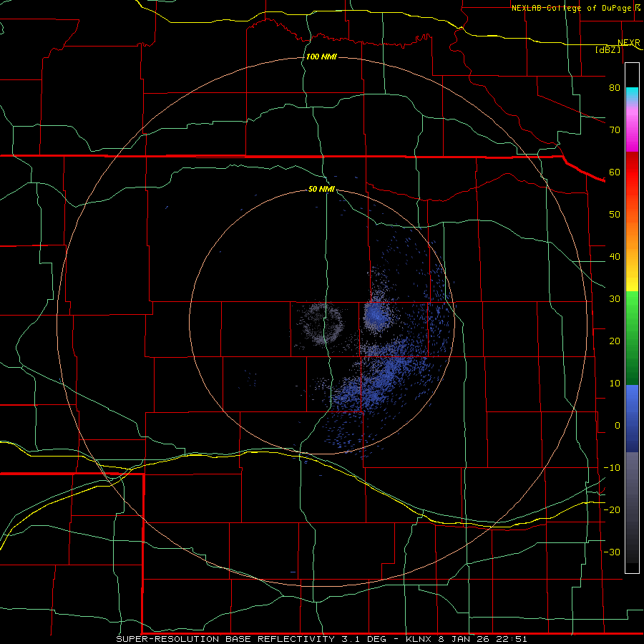Click the 60 value on the dBZ scale
The image size is (644, 644).
tap(615, 172)
